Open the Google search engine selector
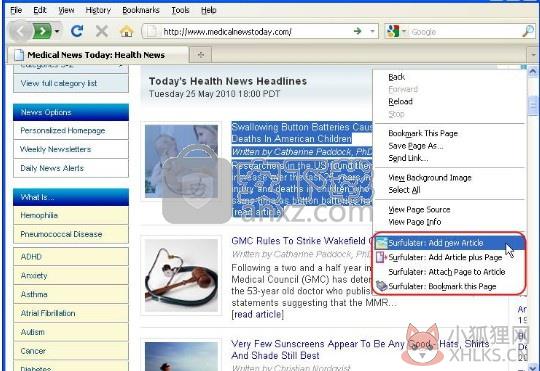This screenshot has height=371, width=540. tap(397, 32)
